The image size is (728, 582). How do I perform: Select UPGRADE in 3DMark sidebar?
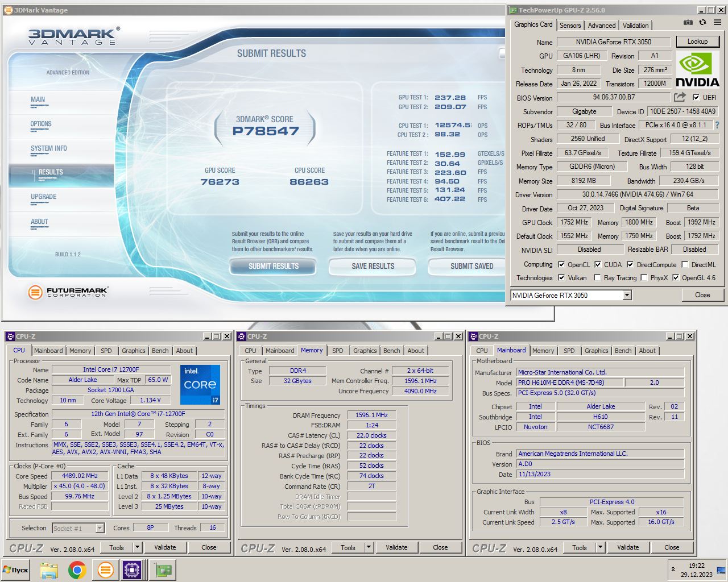pyautogui.click(x=44, y=197)
